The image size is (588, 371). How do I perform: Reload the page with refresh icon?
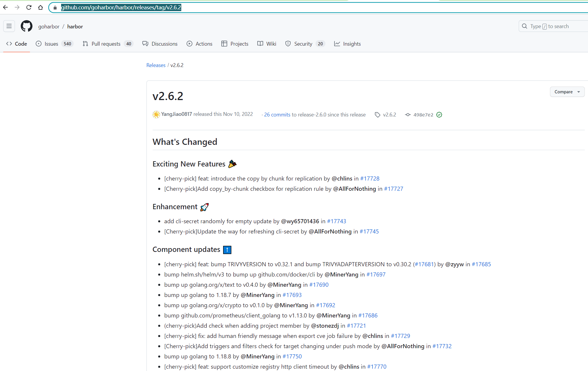click(x=29, y=7)
